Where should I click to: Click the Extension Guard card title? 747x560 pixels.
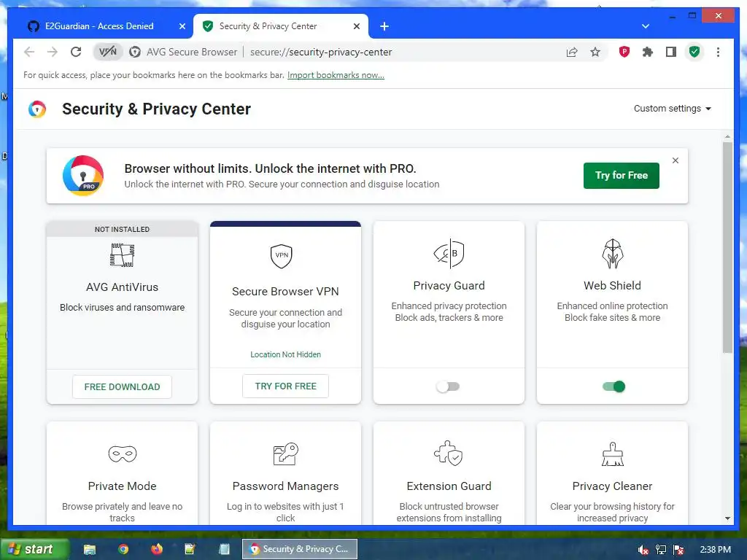(449, 486)
